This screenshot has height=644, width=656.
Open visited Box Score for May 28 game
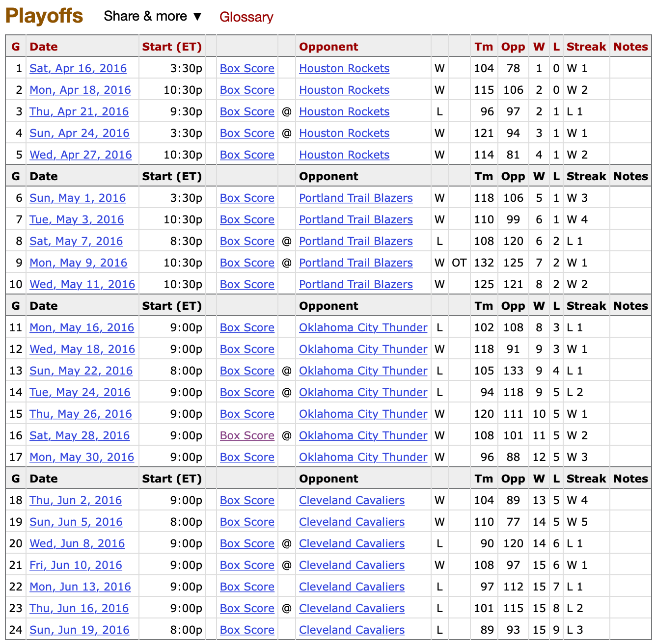[x=247, y=435]
